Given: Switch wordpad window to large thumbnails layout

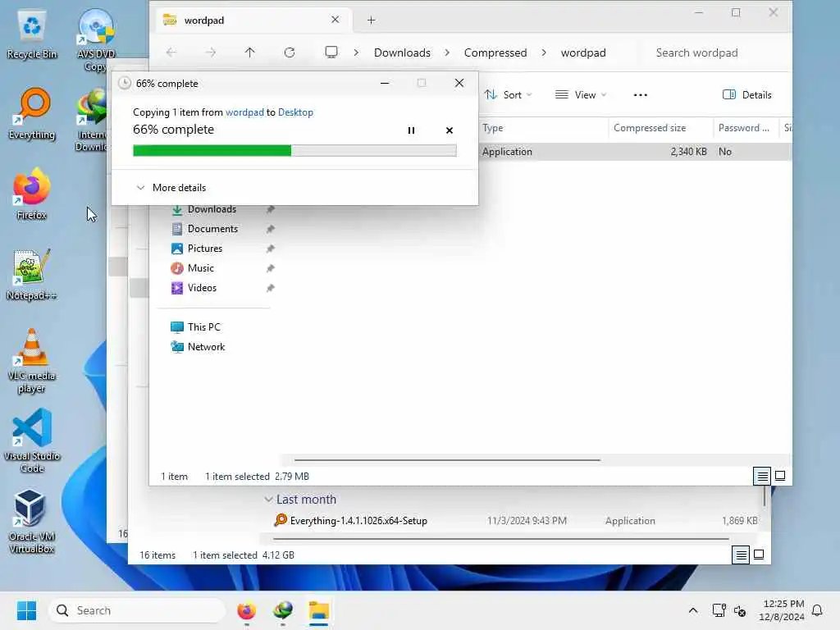Looking at the screenshot, I should point(780,476).
